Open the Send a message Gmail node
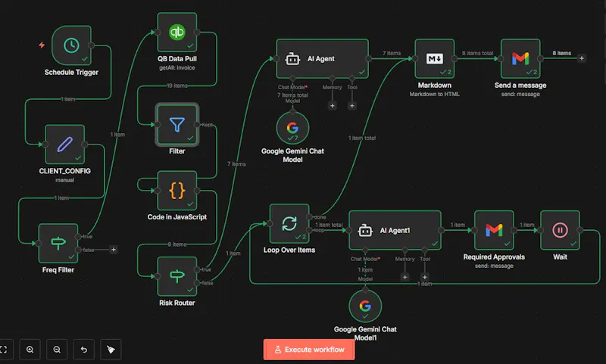Screen dimensions: 606x364 [x=520, y=59]
